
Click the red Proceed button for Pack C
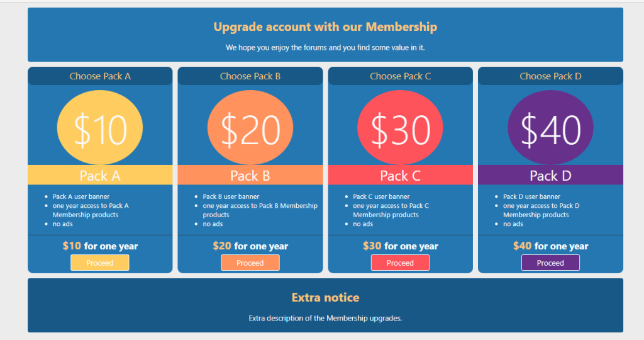point(400,263)
